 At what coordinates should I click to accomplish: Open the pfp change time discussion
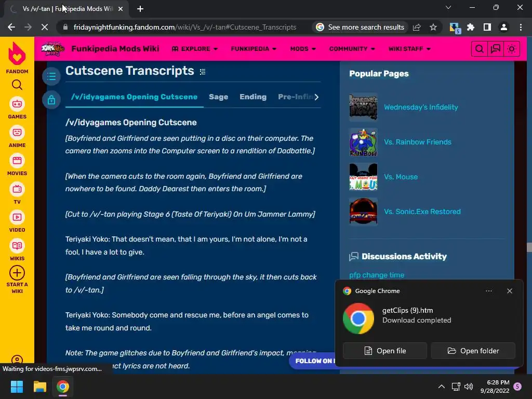377,275
